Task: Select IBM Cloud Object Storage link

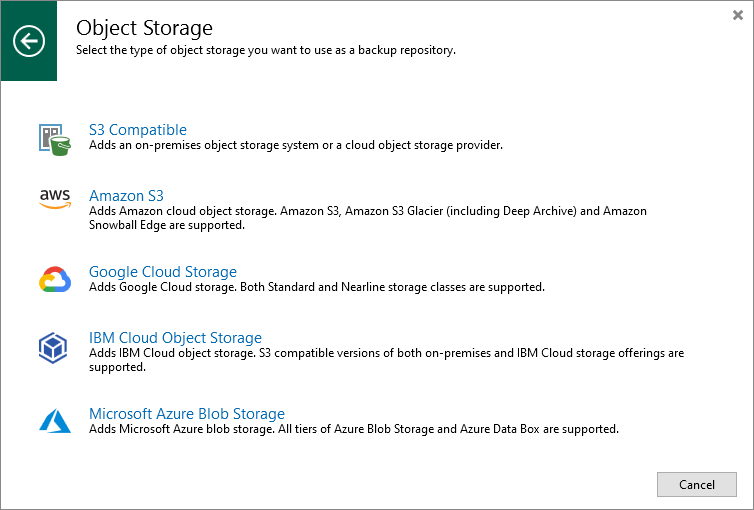Action: (x=175, y=337)
